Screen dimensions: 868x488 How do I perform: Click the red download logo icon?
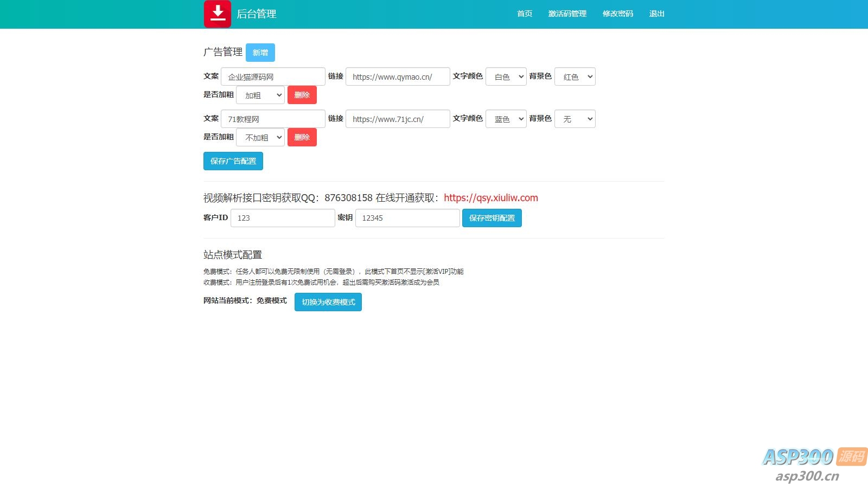(218, 14)
